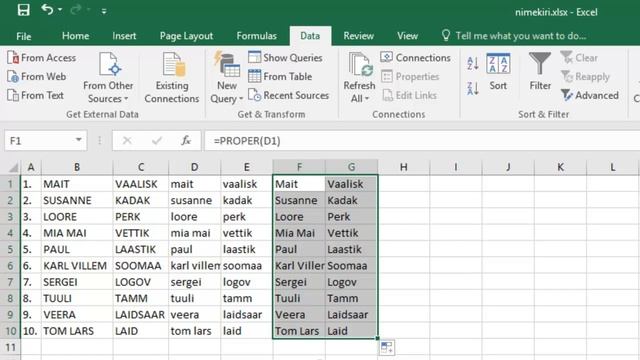
Task: Open the Name Box dropdown arrow
Action: pos(78,140)
